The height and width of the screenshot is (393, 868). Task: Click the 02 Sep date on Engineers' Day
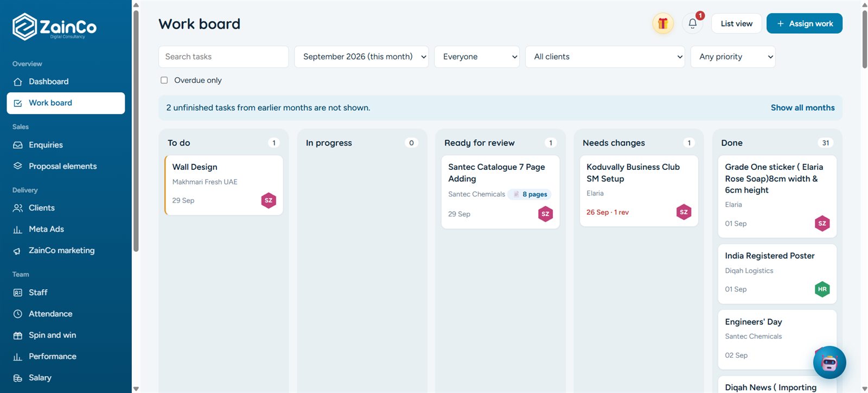(x=736, y=356)
